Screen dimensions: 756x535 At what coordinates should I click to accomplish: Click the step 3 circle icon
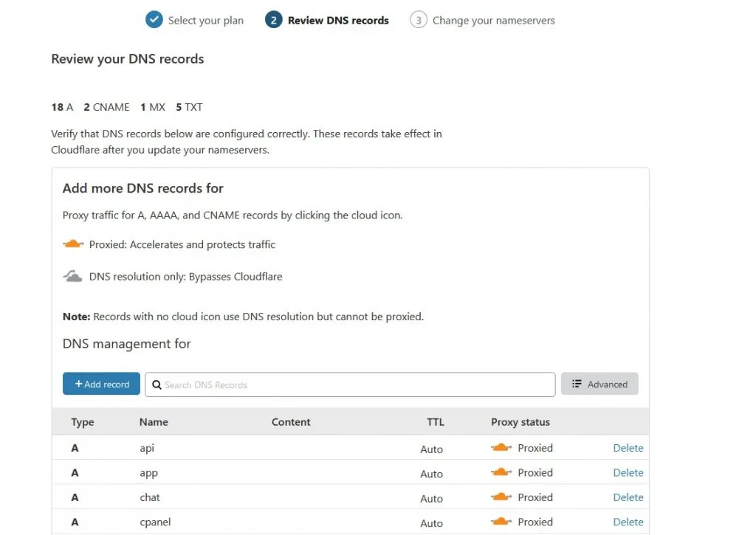click(x=419, y=20)
